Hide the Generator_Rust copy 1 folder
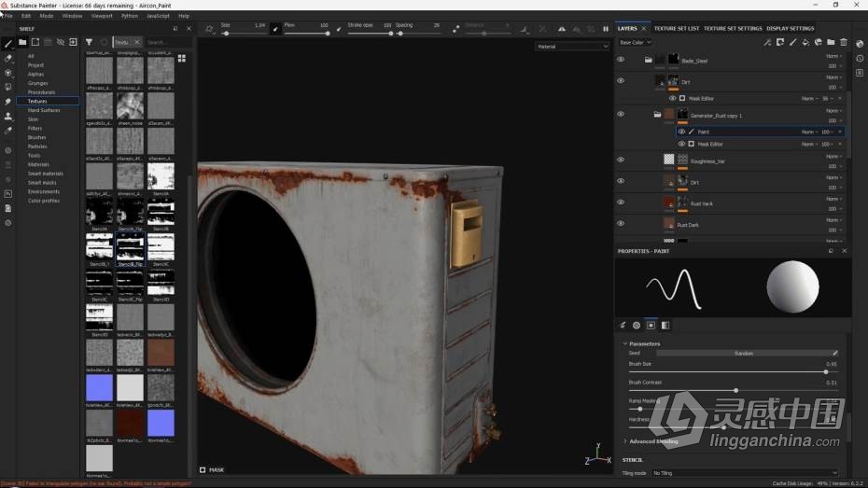Screen dimensions: 868x488 click(621, 114)
